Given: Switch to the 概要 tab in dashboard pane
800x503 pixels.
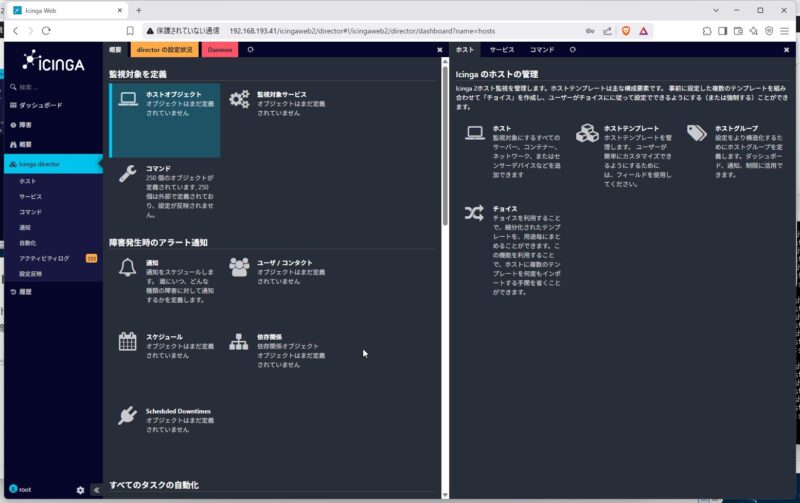Looking at the screenshot, I should 115,50.
